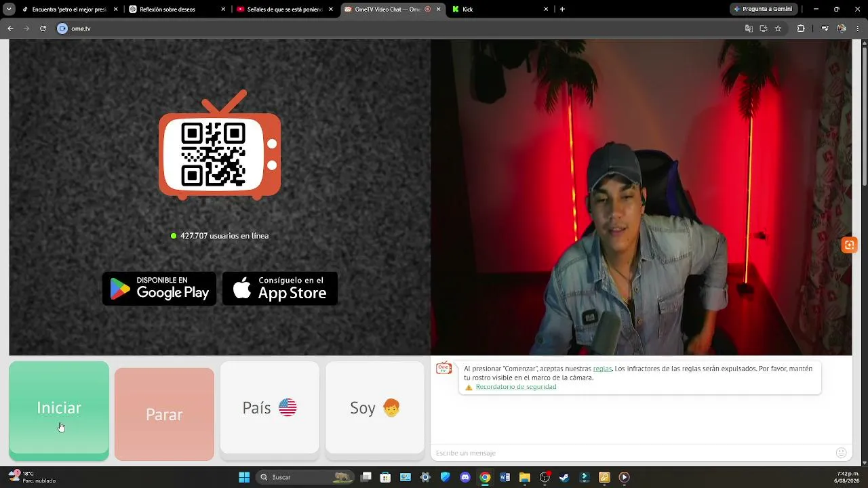This screenshot has height=488, width=868.
Task: Open the weather widget showing 18°C
Action: pos(32,477)
